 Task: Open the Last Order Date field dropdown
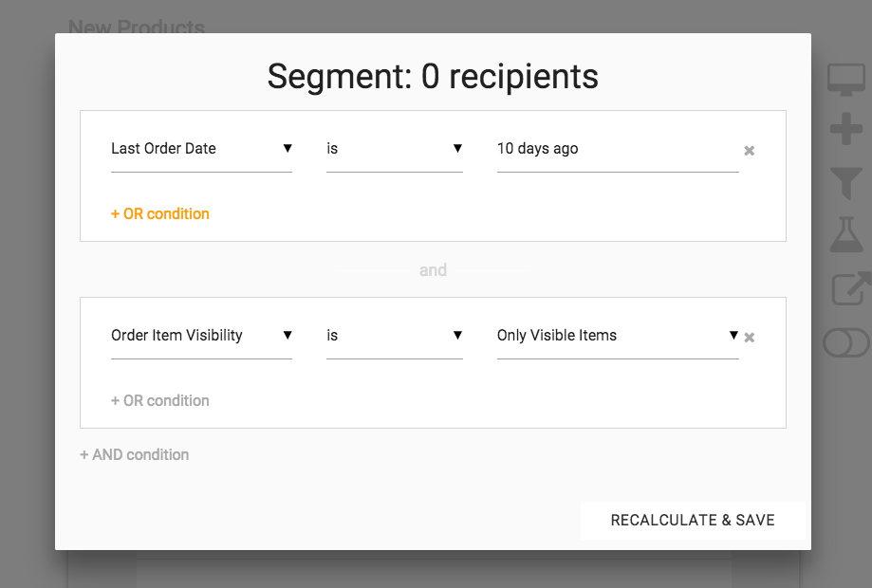tap(201, 149)
